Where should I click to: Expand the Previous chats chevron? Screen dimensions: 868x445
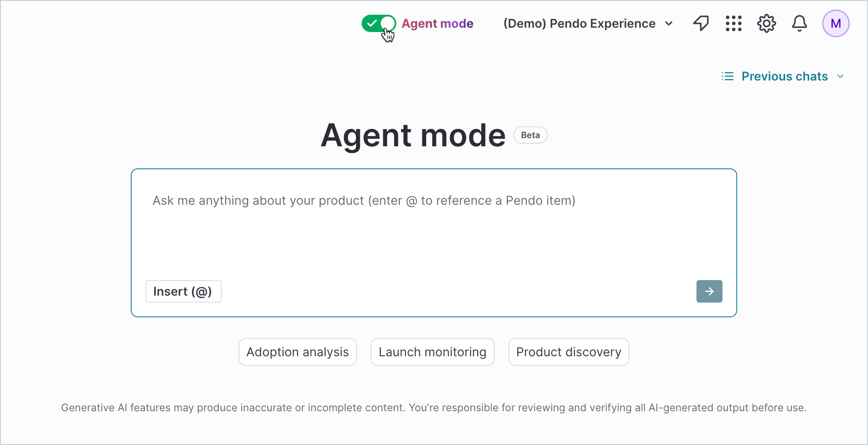point(842,76)
